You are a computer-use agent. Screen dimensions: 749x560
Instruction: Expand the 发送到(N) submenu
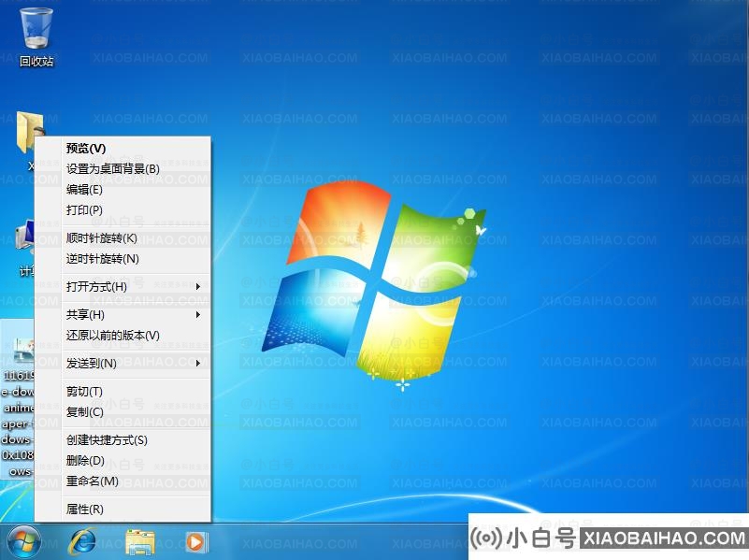(123, 364)
